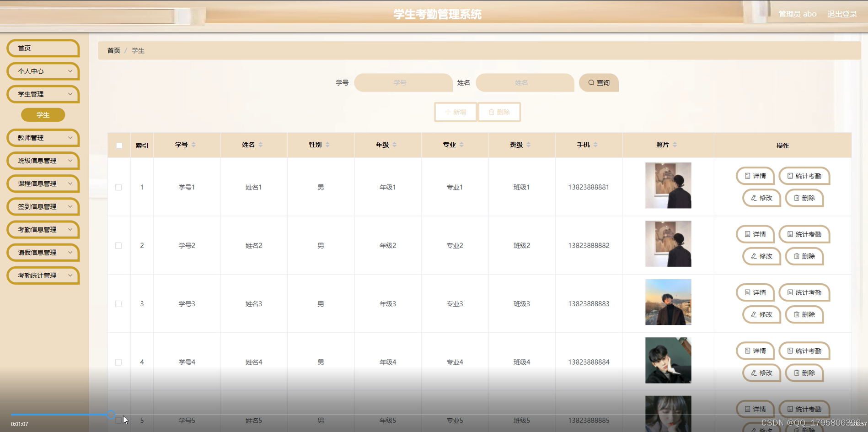Sort by 姓名 column sort arrows
Screen dimensions: 868x432
coord(261,145)
